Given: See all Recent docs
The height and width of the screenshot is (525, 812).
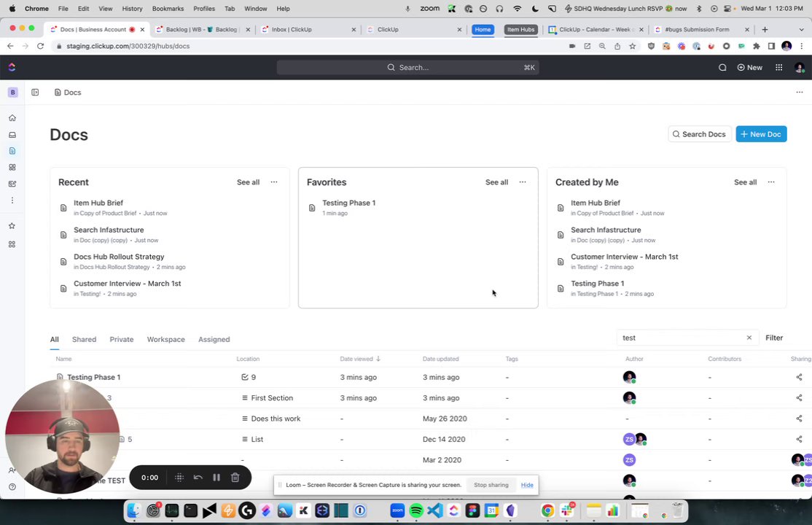Looking at the screenshot, I should 248,182.
